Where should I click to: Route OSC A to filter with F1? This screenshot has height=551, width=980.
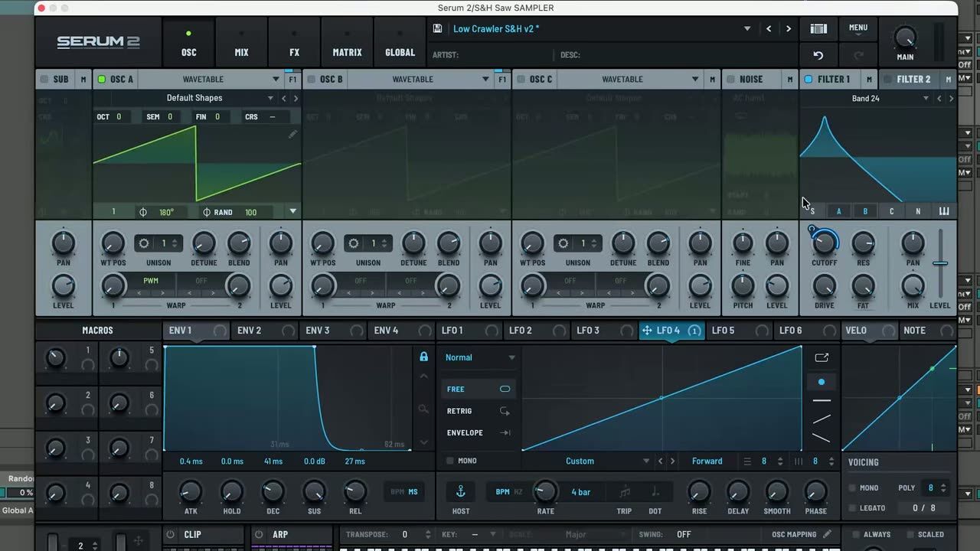pos(292,80)
